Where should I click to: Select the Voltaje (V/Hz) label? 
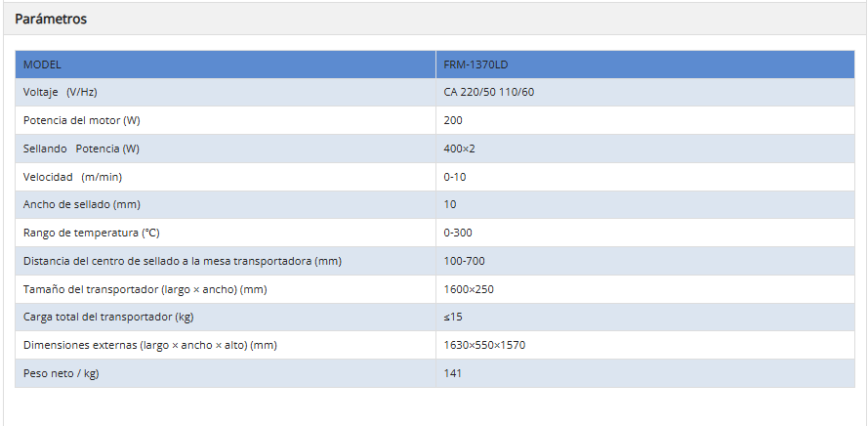(x=61, y=92)
